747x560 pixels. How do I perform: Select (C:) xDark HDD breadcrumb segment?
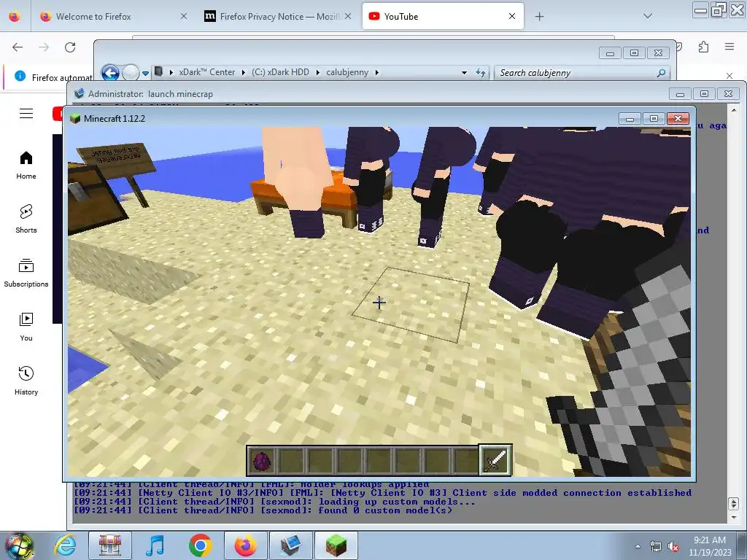pyautogui.click(x=281, y=72)
